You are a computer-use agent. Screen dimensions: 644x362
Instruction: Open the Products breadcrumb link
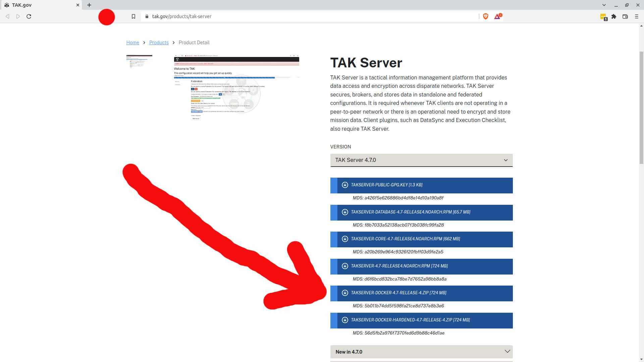[x=159, y=43]
